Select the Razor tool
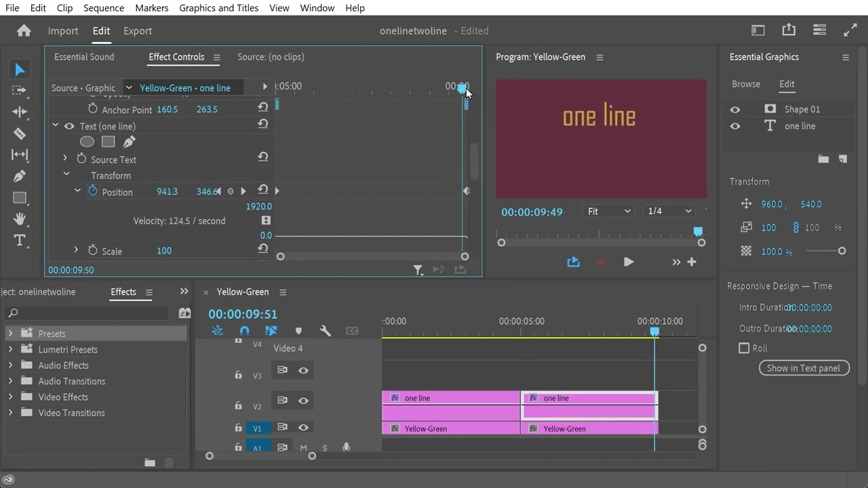868x488 pixels. (x=20, y=134)
